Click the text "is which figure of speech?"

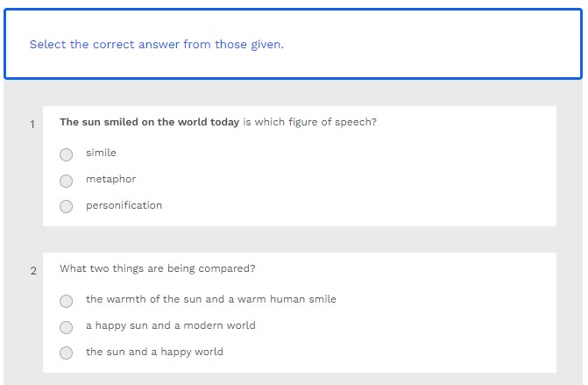309,122
